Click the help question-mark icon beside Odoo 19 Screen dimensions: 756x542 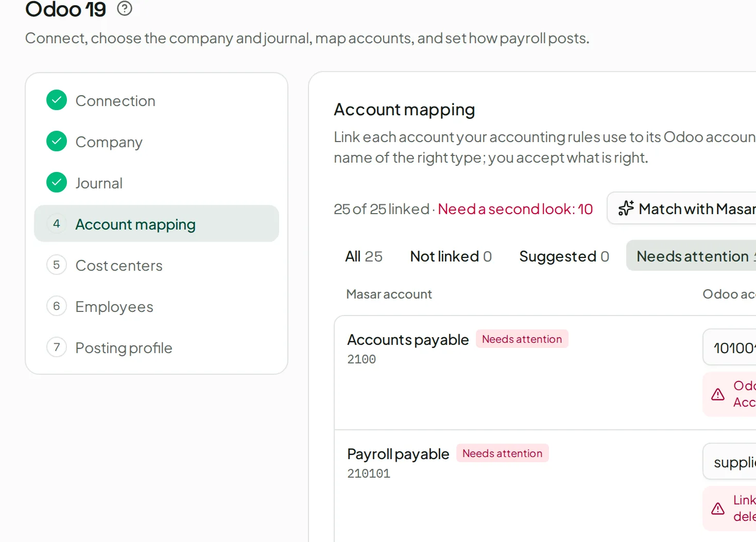125,8
